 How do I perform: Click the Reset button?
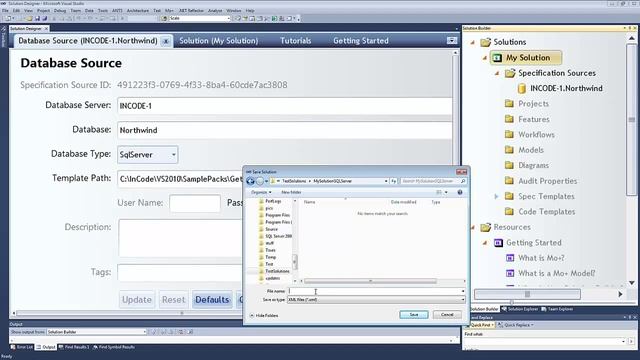[x=173, y=300]
